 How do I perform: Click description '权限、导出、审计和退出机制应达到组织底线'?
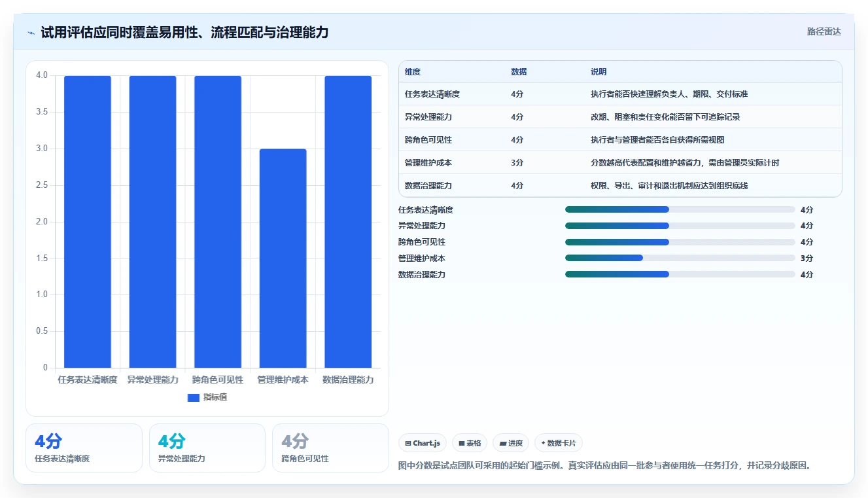669,186
